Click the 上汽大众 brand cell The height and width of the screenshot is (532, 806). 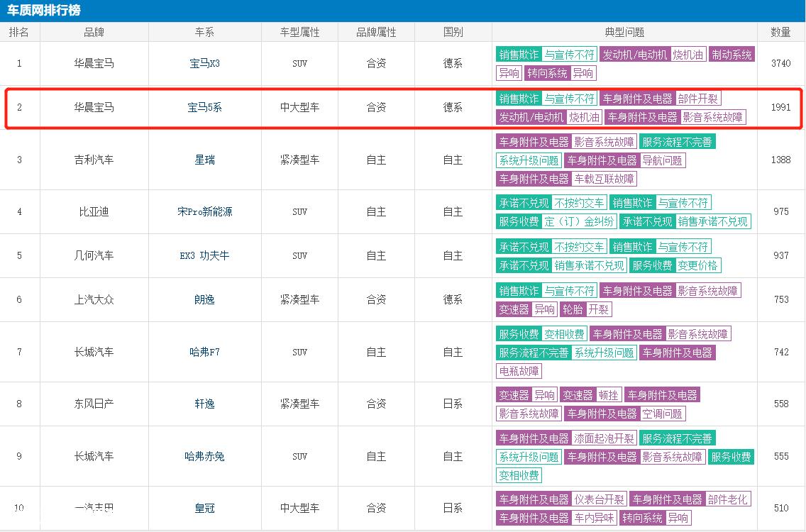coord(94,299)
